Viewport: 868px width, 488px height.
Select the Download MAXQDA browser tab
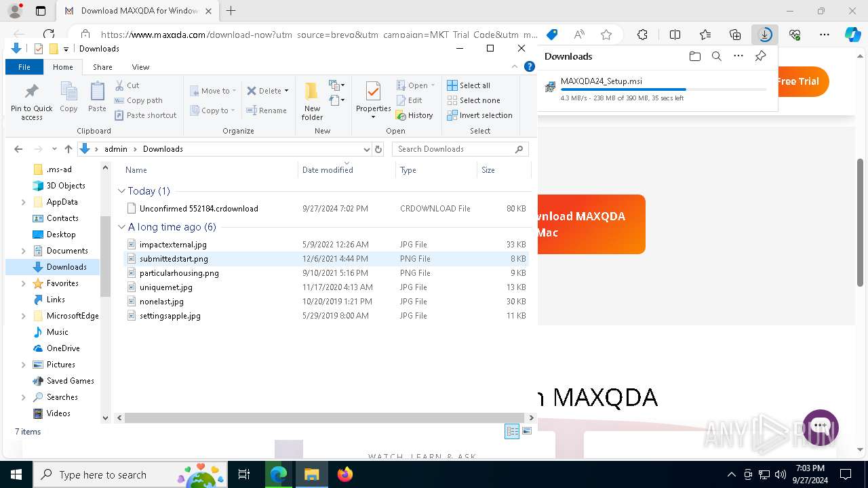[x=138, y=11]
